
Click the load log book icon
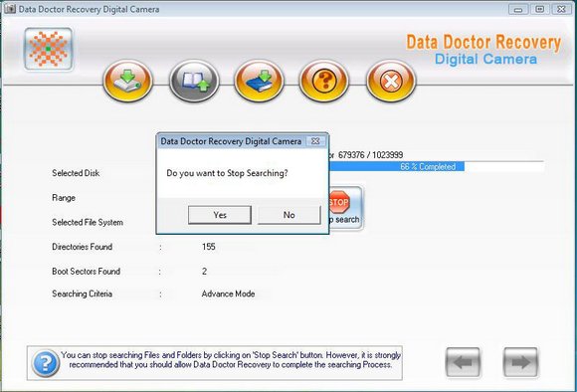[x=194, y=81]
